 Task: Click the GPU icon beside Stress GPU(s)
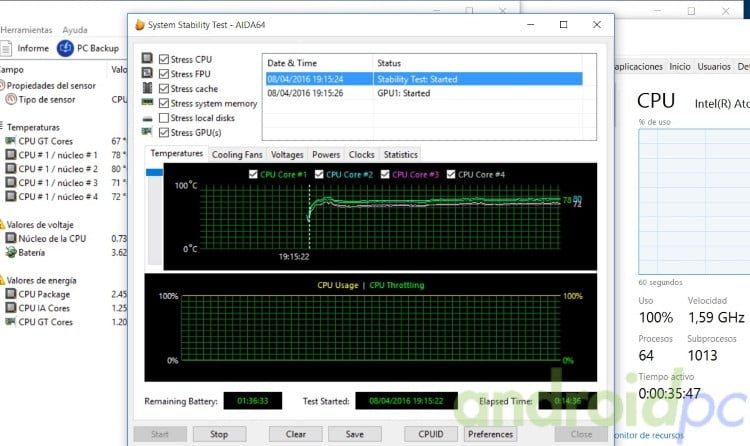tap(147, 132)
